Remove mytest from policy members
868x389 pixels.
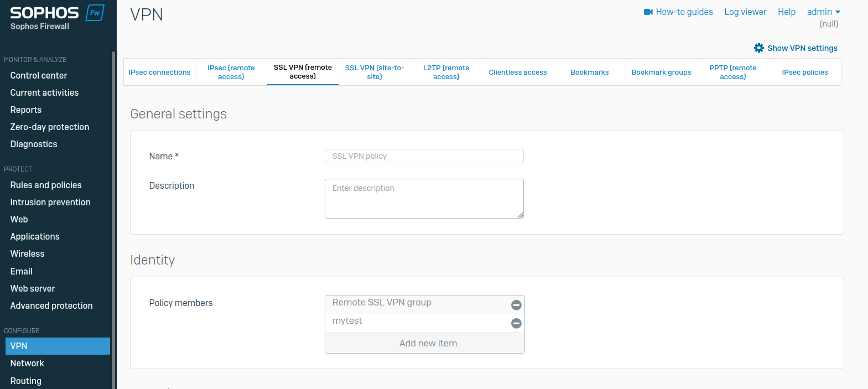pyautogui.click(x=516, y=323)
